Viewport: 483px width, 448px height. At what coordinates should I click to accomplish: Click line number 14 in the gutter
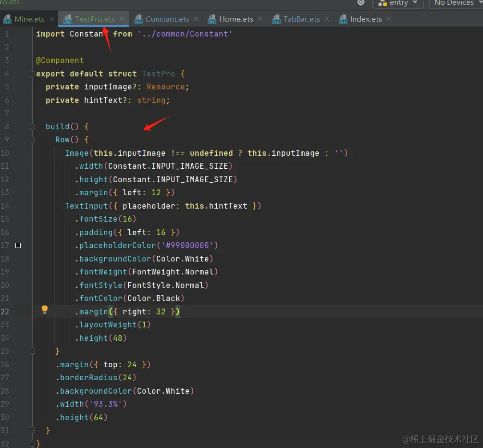click(x=5, y=206)
